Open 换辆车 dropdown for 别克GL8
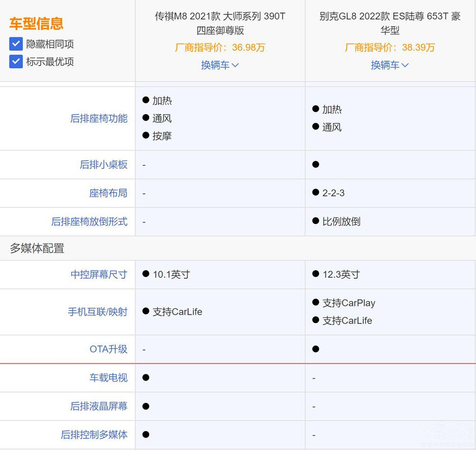476x450 pixels. [x=389, y=65]
